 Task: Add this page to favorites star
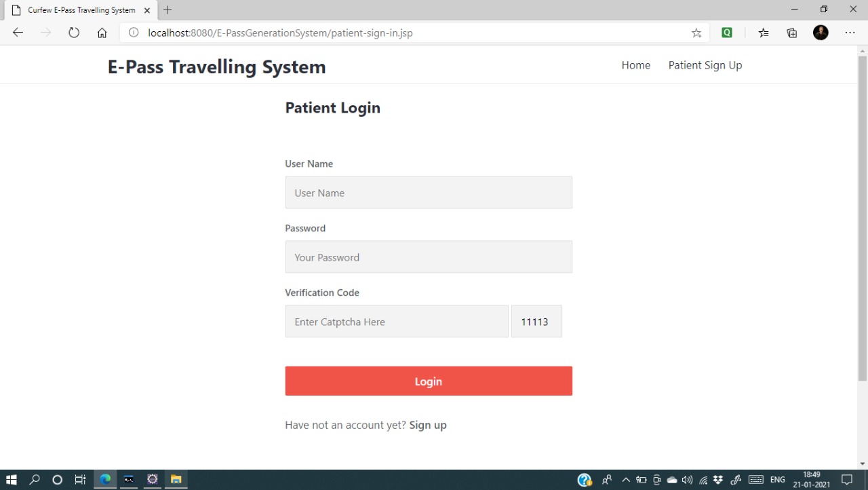[696, 33]
